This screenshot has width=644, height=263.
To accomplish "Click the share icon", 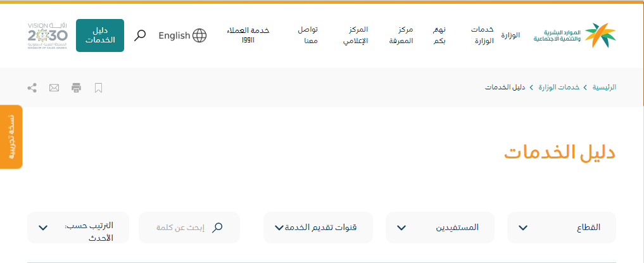I will (32, 87).
